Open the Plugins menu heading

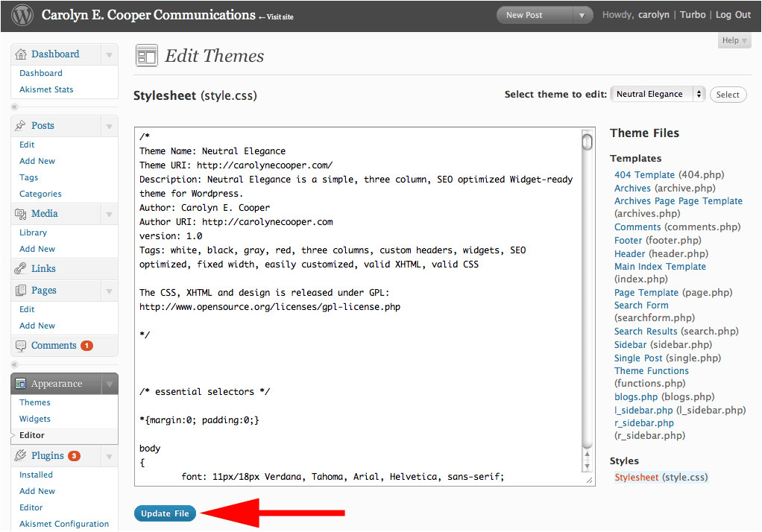coord(48,456)
